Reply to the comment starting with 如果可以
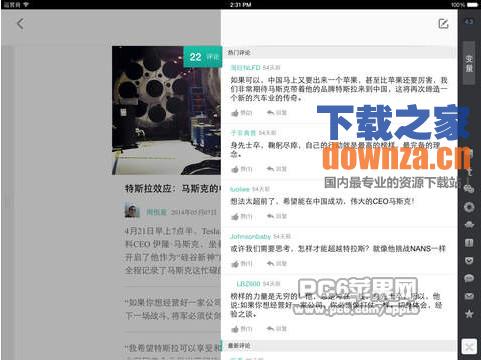481x360 pixels. 277,113
